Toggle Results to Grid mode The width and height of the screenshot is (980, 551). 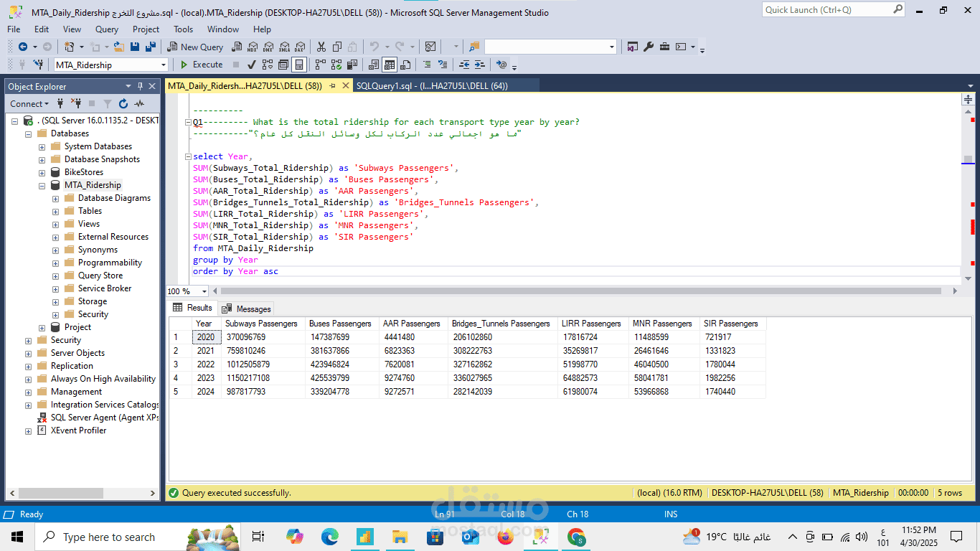[x=390, y=65]
